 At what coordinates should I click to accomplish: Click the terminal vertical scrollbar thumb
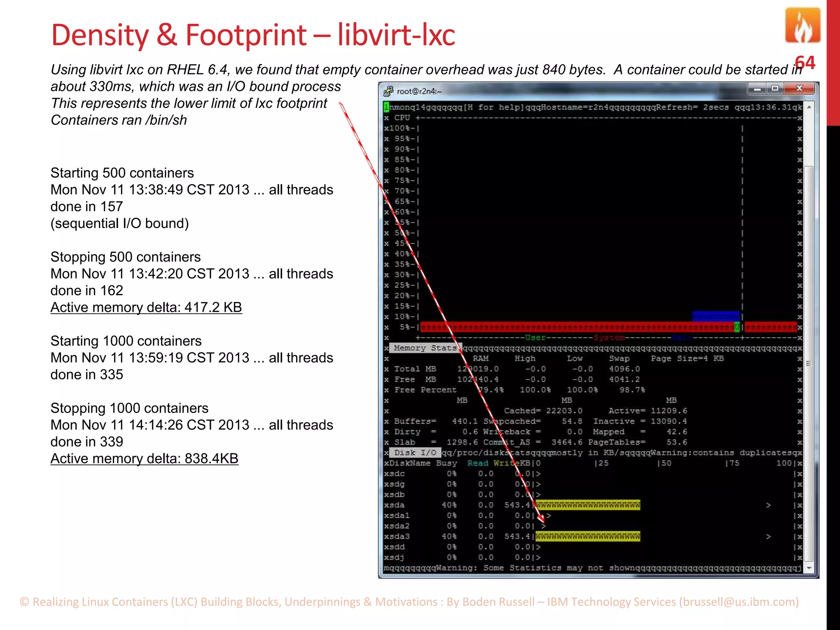pyautogui.click(x=809, y=363)
